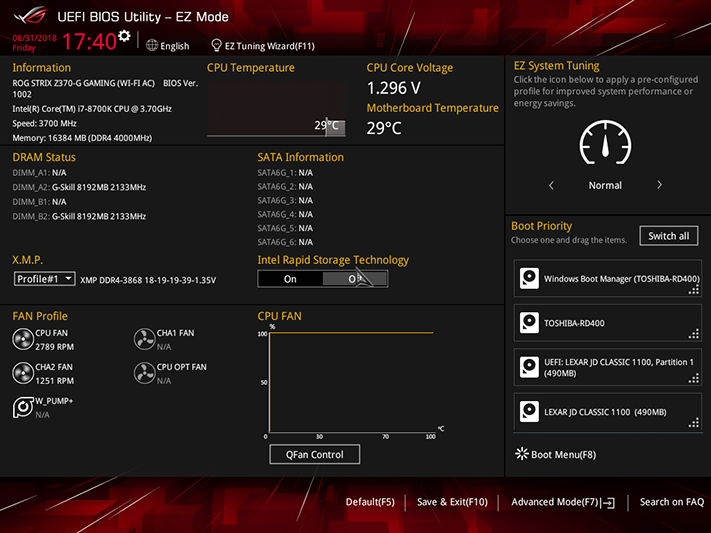
Task: Choose Save & Exit(F10)
Action: coord(452,502)
